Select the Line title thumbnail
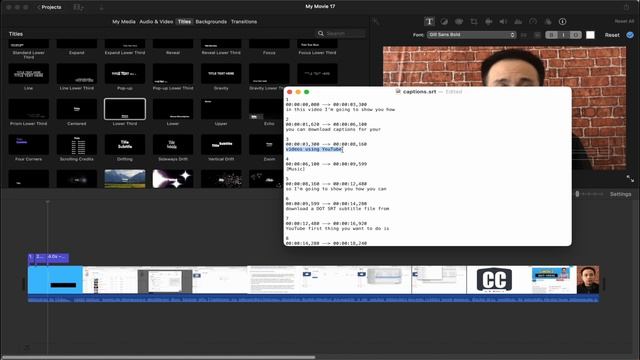This screenshot has width=640, height=360. tap(29, 73)
